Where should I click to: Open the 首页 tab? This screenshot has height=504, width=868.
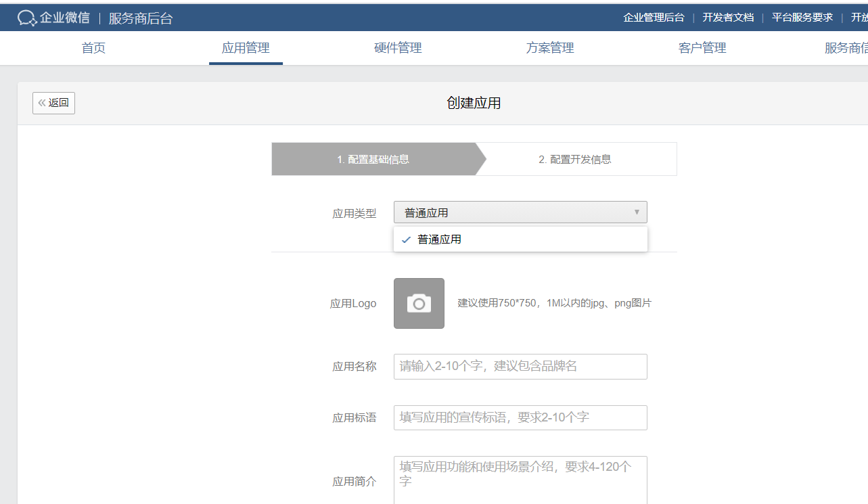click(93, 48)
